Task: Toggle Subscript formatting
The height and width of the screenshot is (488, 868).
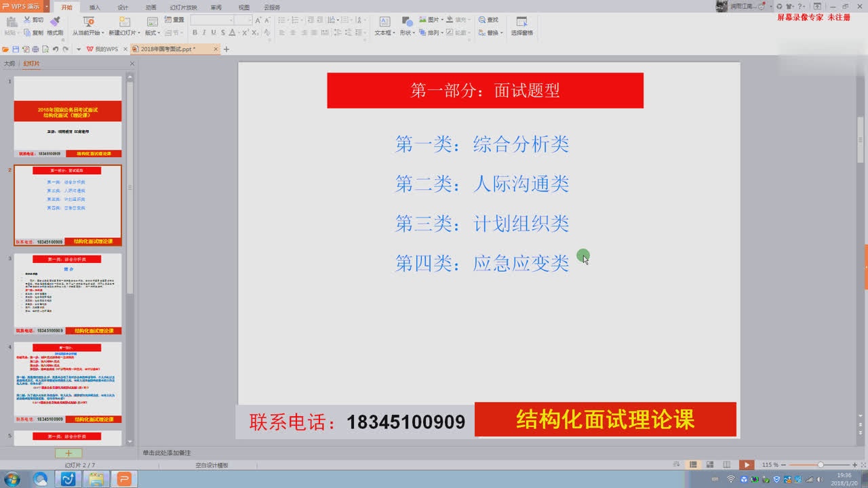Action: point(255,33)
